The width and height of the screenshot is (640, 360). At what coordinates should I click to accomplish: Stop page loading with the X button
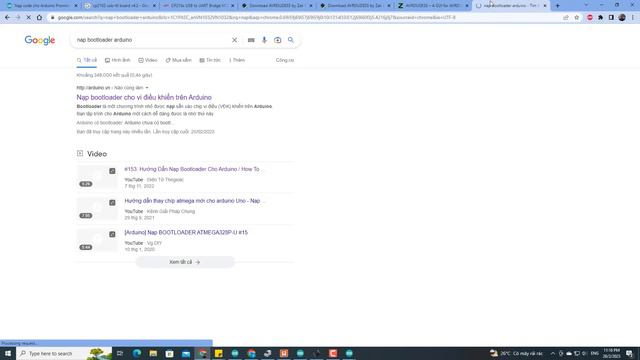point(29,18)
